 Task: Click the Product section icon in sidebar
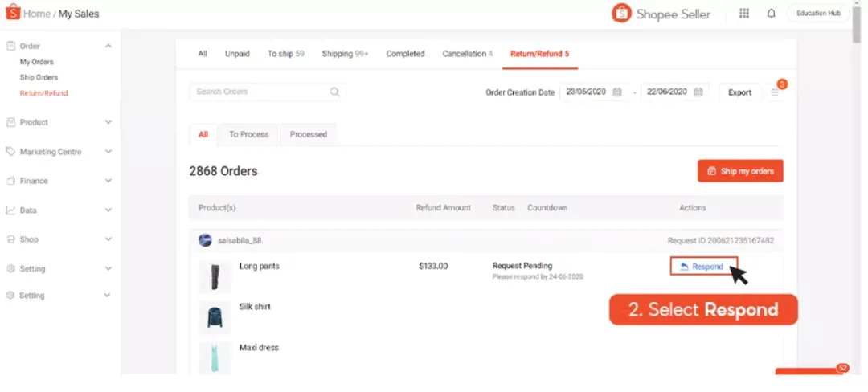coord(10,122)
